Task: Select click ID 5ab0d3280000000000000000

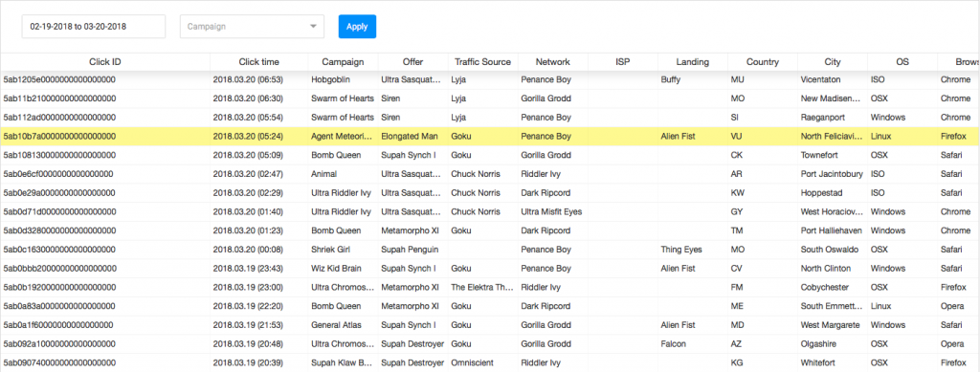Action: click(59, 230)
